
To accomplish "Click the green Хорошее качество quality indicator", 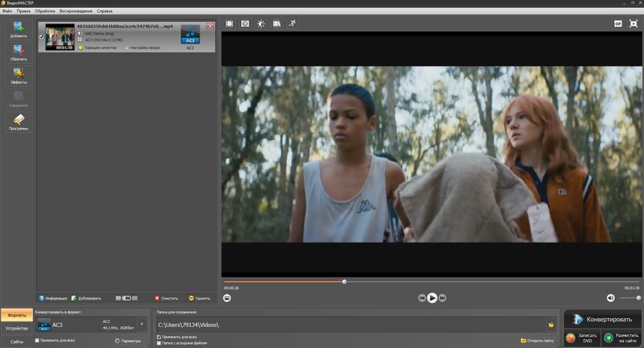I will click(80, 48).
